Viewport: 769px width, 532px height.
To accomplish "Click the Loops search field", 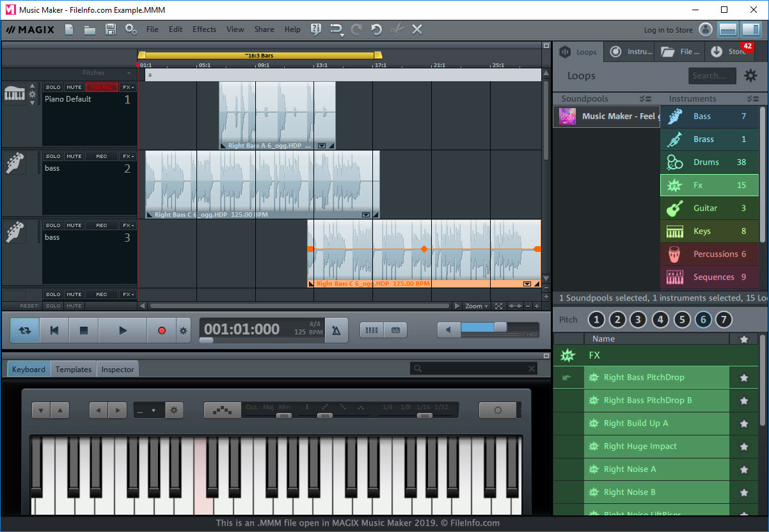I will [711, 76].
